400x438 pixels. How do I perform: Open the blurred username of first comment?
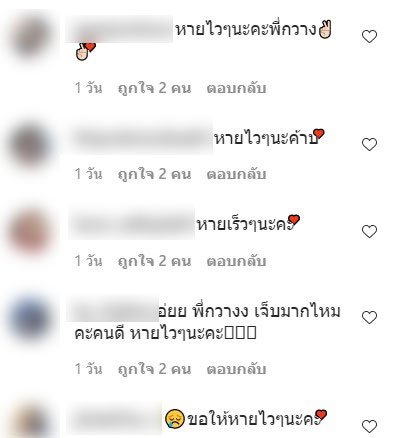119,29
